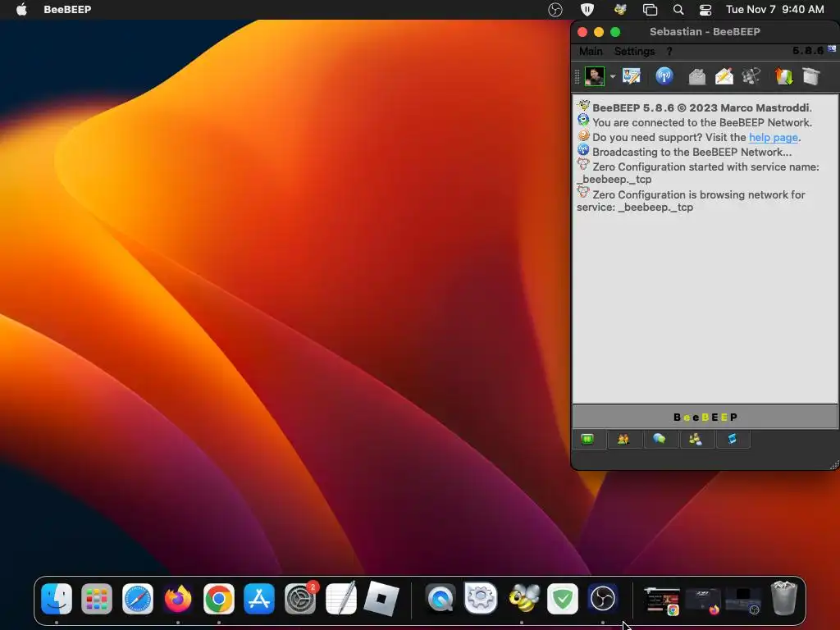Open the minimized Firefox window thumbnail in Dock
Image resolution: width=840 pixels, height=630 pixels.
(703, 600)
